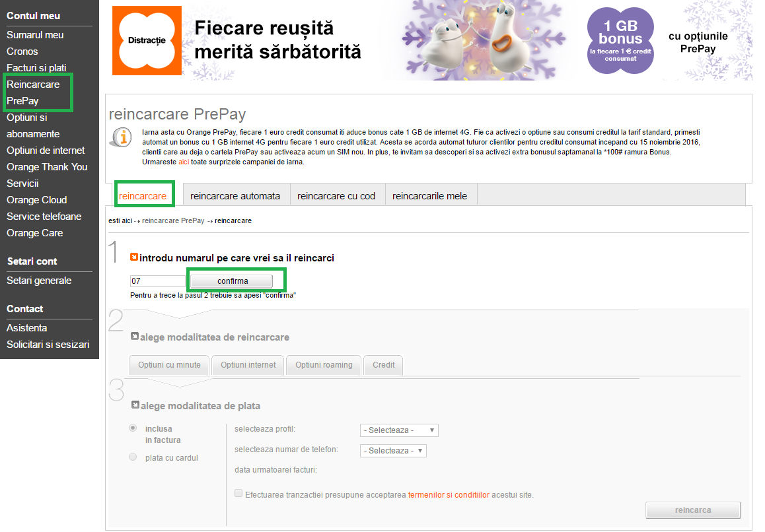The height and width of the screenshot is (532, 765).
Task: Click the arrow icon beside alege modalitatea de reincarcare
Action: 135,336
